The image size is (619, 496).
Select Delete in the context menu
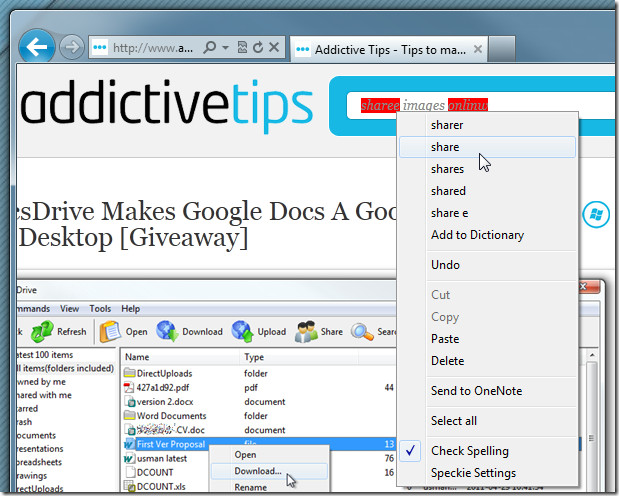(487, 361)
